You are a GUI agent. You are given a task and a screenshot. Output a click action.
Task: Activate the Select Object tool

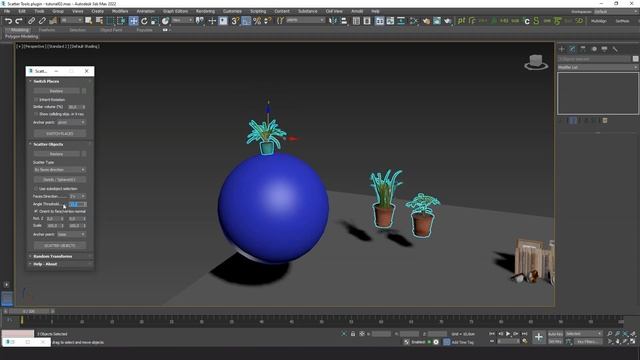(x=88, y=21)
